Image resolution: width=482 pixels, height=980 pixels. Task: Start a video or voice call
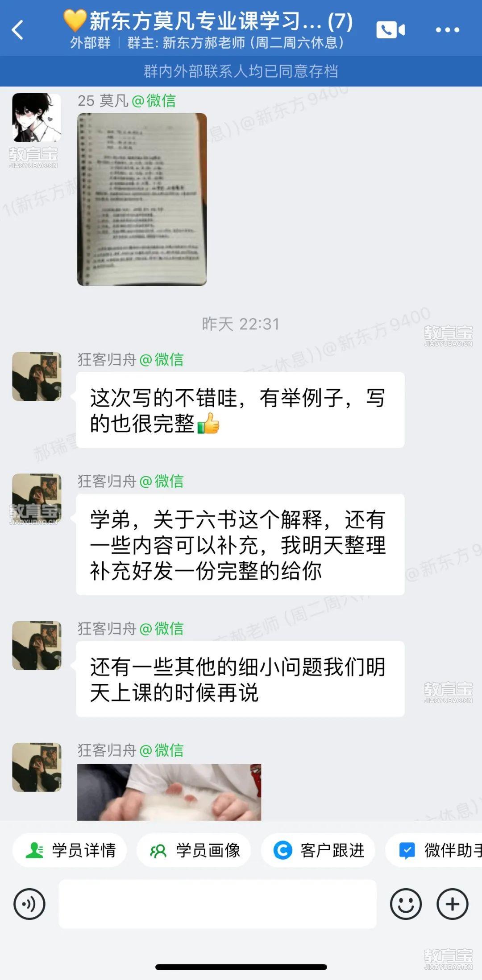(391, 30)
